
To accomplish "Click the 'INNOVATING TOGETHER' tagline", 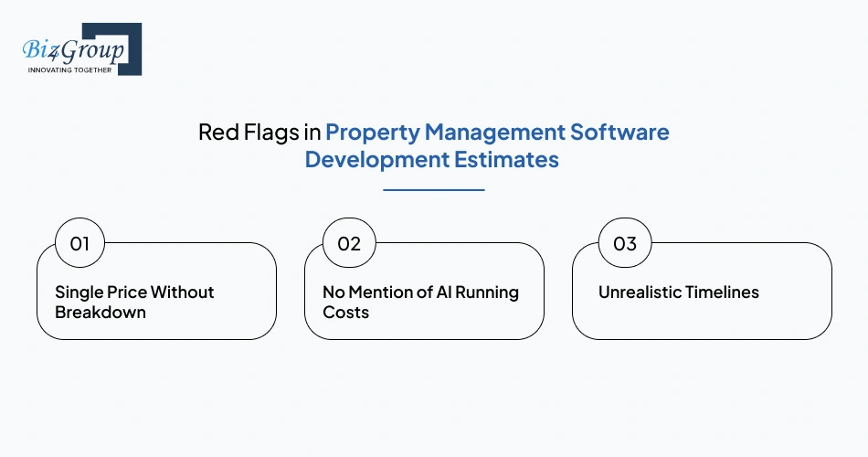I will [x=69, y=69].
